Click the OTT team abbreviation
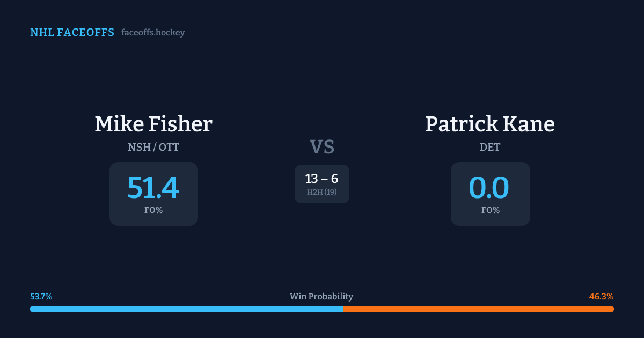Screen dimensions: 644x338 (169, 147)
